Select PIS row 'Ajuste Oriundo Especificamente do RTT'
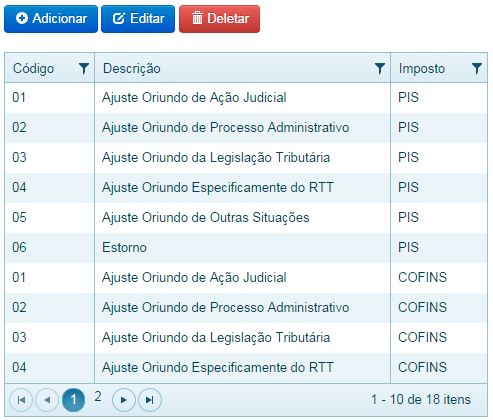 point(246,188)
